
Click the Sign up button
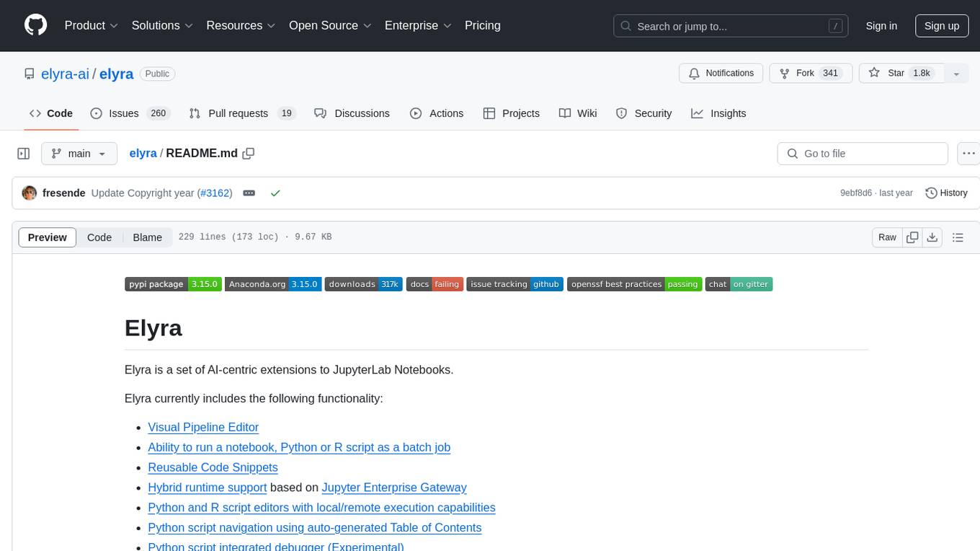[x=942, y=26]
